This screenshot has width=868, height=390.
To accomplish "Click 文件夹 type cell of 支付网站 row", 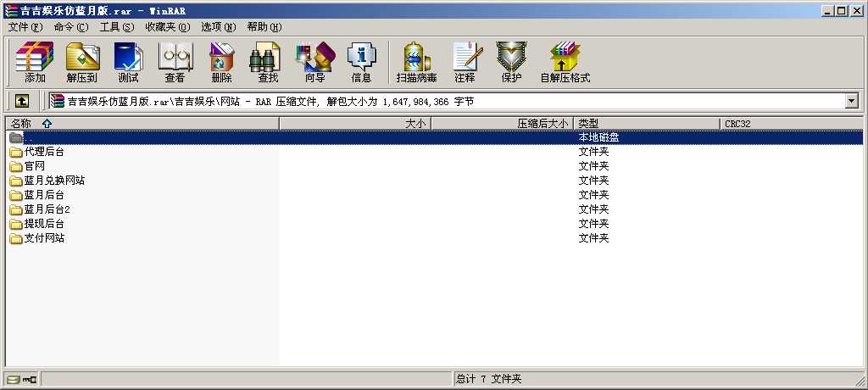I will coord(593,238).
